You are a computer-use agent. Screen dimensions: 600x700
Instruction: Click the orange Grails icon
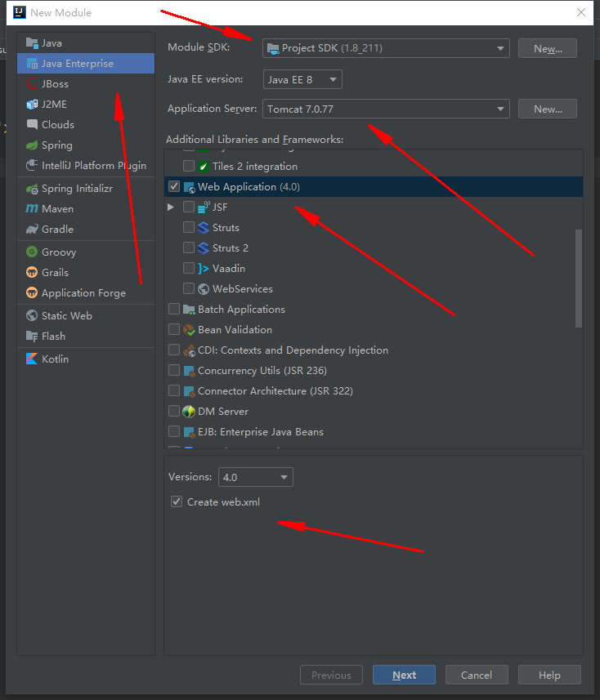coord(32,272)
